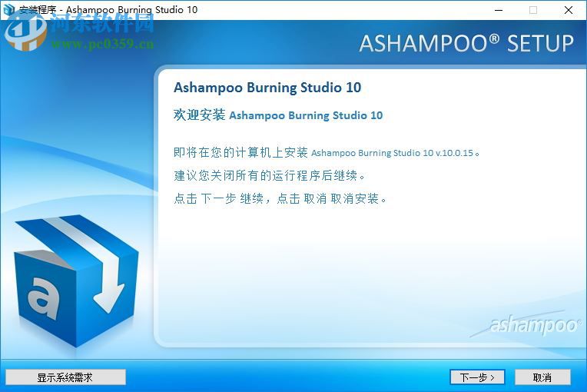Click the Ashampoo box package icon
Viewport: 587px width, 392px height.
coord(76,281)
